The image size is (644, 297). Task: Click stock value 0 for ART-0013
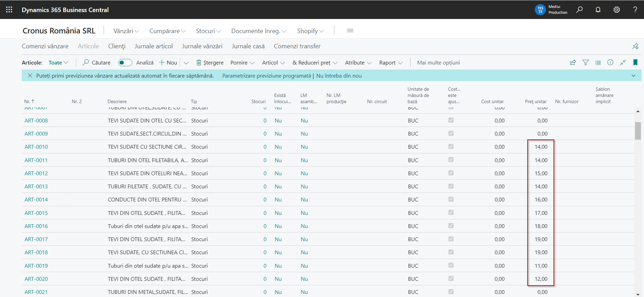pos(265,186)
